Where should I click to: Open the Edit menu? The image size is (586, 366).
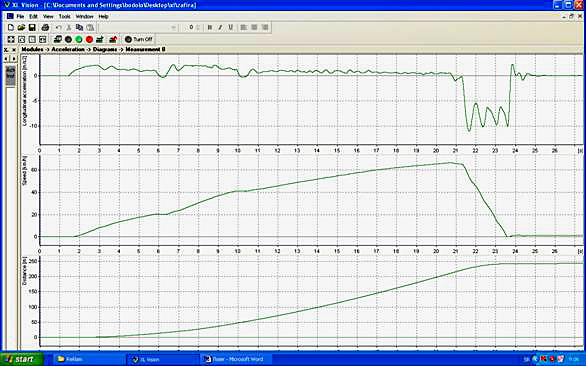tap(34, 16)
